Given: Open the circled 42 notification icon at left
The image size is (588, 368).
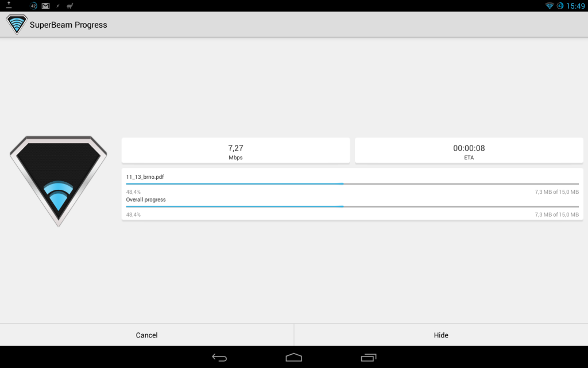Looking at the screenshot, I should 33,6.
